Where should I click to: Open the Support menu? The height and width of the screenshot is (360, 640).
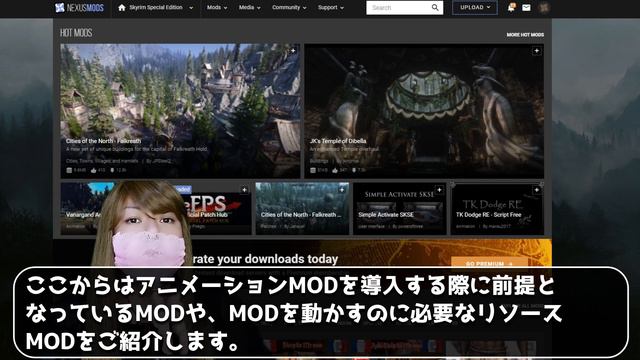coord(331,7)
